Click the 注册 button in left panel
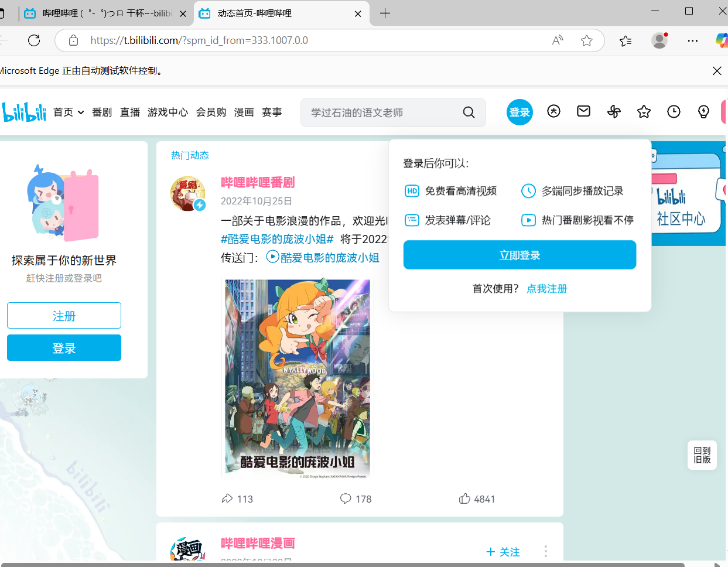The width and height of the screenshot is (728, 567). (64, 316)
